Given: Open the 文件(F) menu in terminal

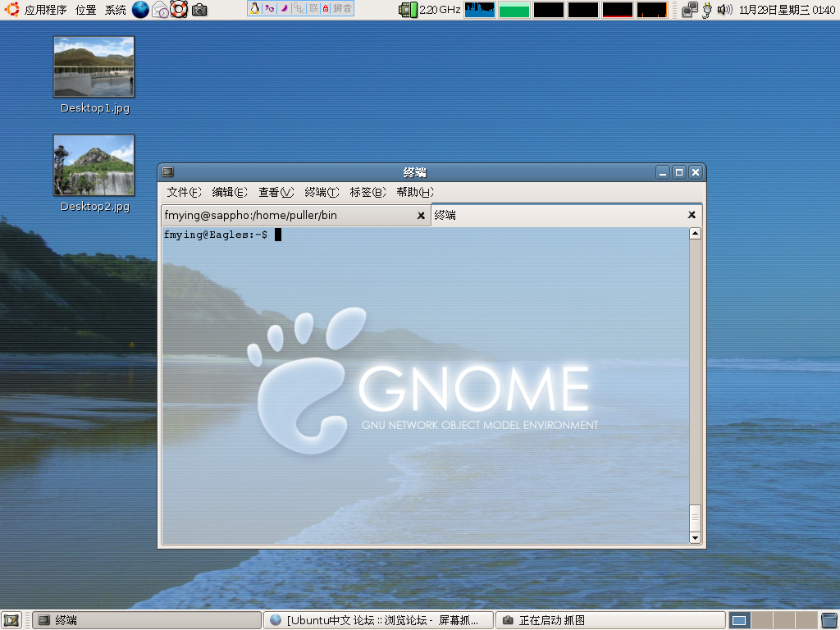Looking at the screenshot, I should click(x=184, y=192).
